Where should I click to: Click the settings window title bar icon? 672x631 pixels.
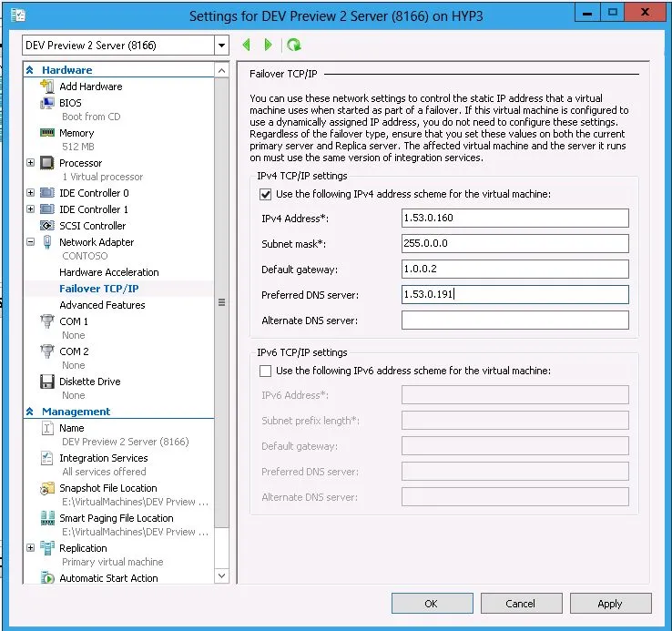[18, 15]
